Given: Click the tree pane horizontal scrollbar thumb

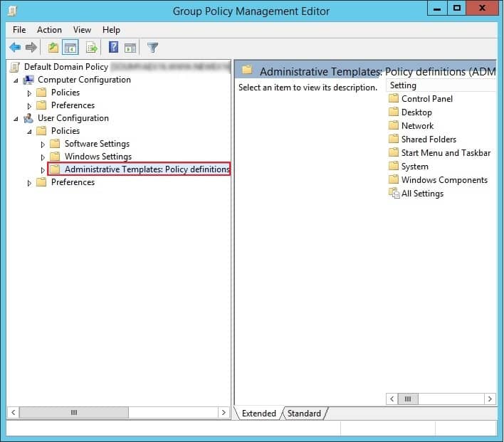Looking at the screenshot, I should pyautogui.click(x=74, y=412).
